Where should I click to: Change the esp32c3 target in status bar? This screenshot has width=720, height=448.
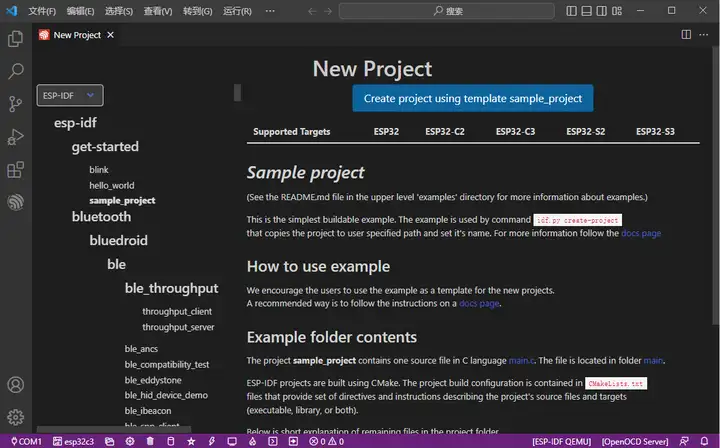tap(73, 442)
